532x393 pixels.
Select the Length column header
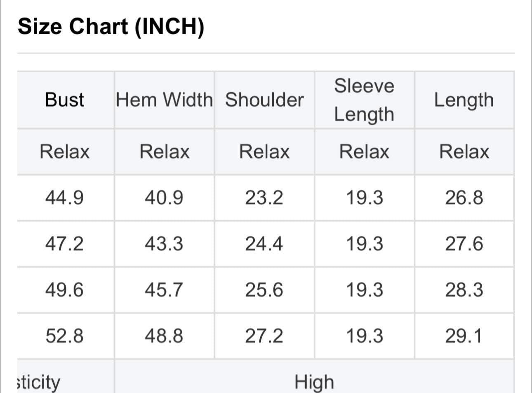464,100
